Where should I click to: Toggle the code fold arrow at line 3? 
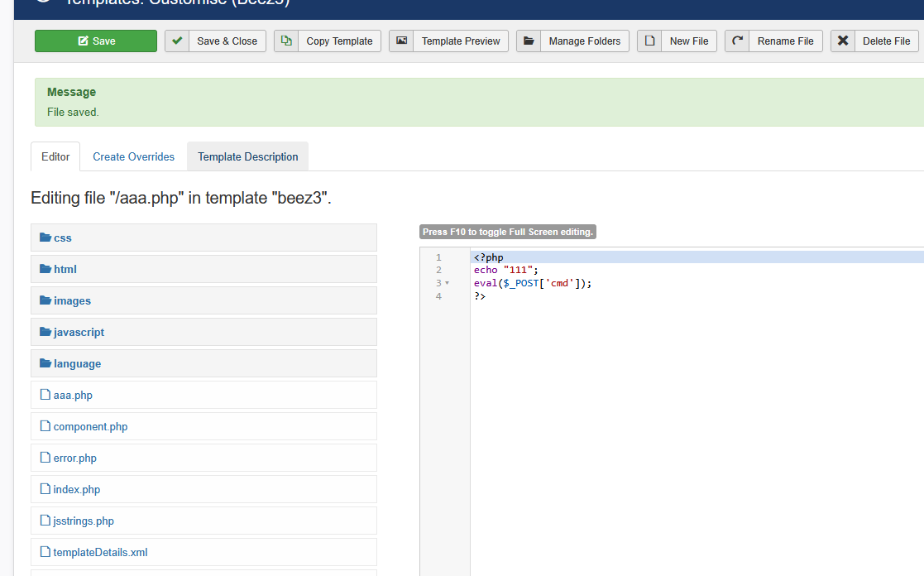[448, 283]
